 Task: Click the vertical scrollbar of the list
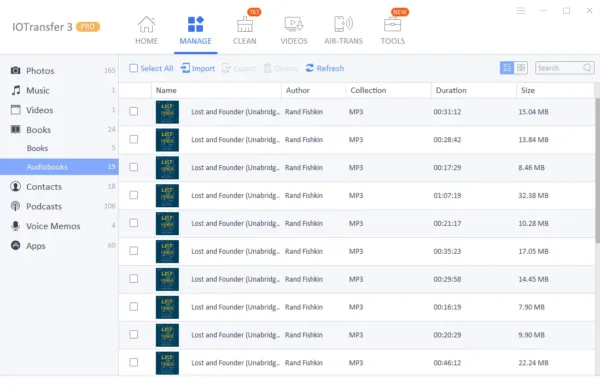[597, 170]
